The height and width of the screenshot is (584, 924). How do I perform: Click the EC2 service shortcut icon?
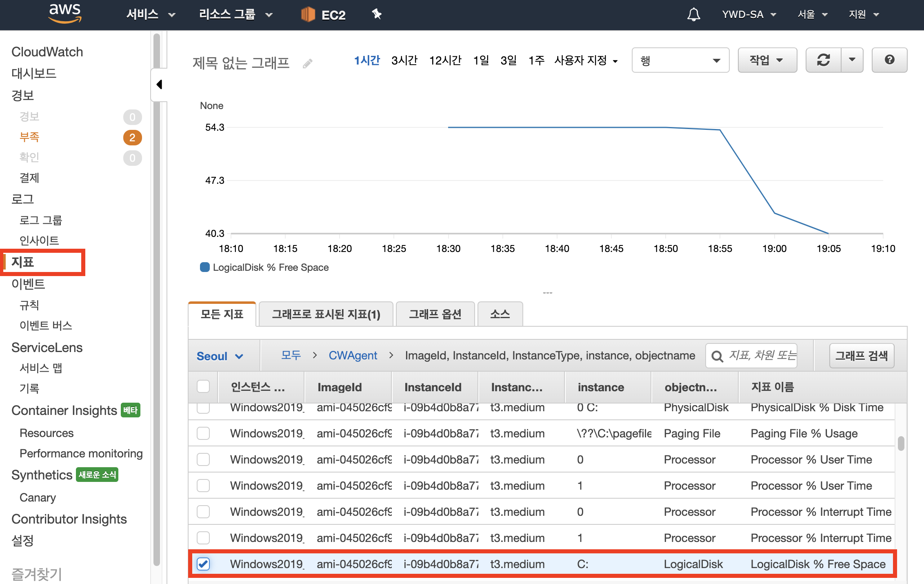point(308,15)
